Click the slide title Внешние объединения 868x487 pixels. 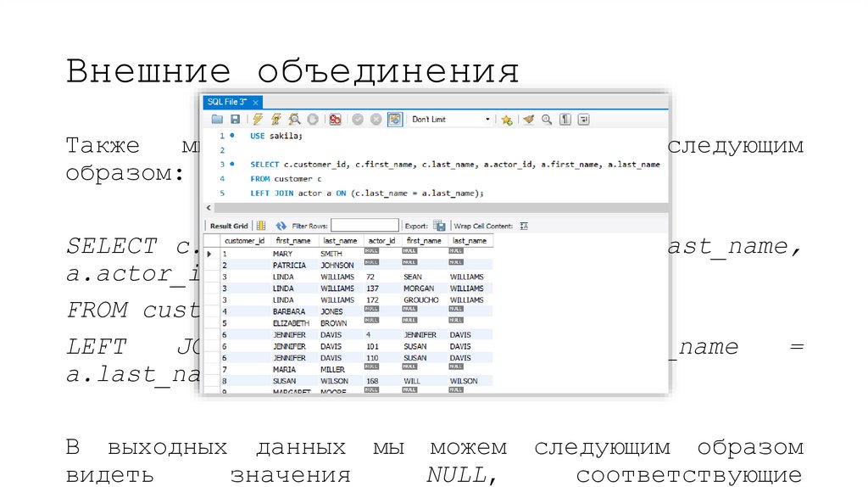[x=292, y=71]
